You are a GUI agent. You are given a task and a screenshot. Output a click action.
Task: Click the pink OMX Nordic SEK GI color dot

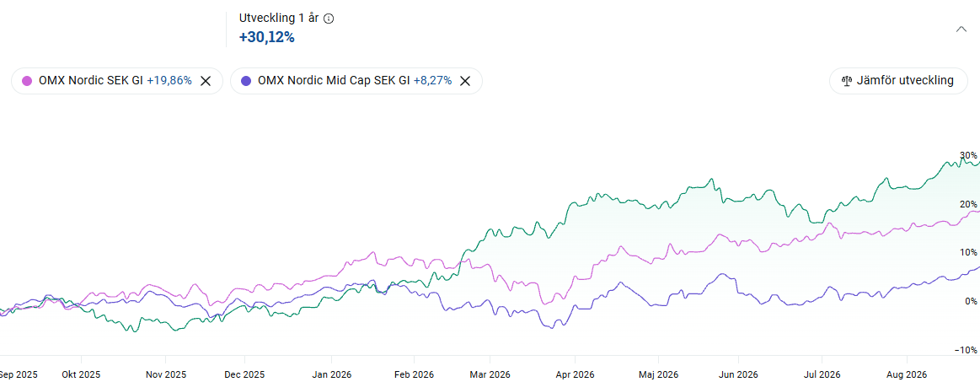pos(27,81)
